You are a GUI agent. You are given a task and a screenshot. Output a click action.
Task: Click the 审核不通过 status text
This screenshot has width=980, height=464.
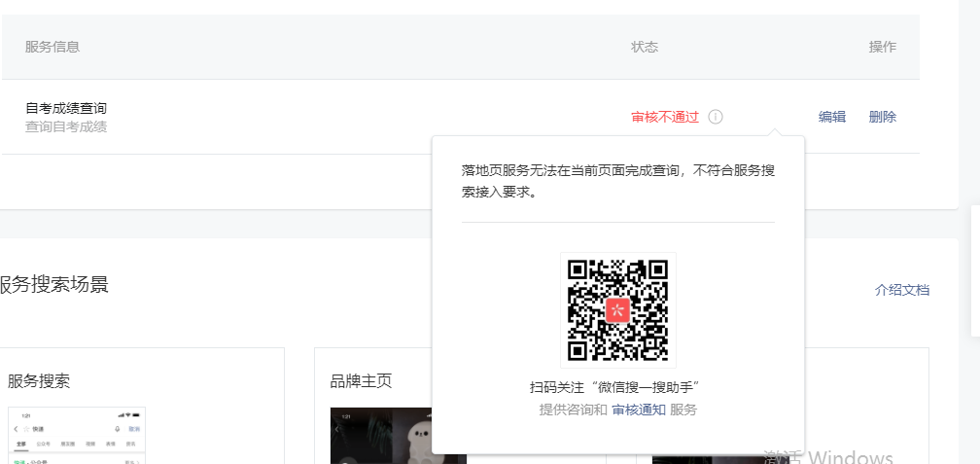[665, 117]
